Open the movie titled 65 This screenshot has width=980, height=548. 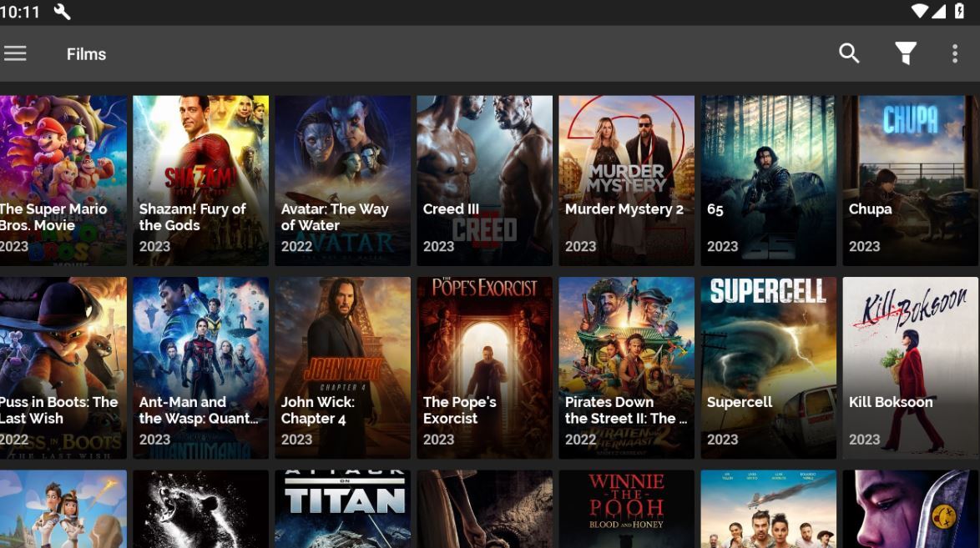tap(768, 181)
